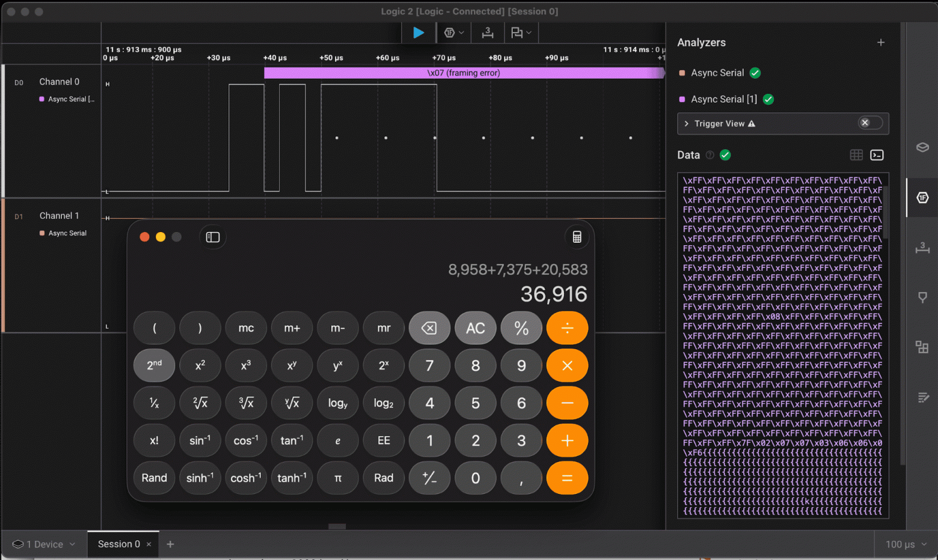Click the Data panel scrollbar

click(x=886, y=212)
